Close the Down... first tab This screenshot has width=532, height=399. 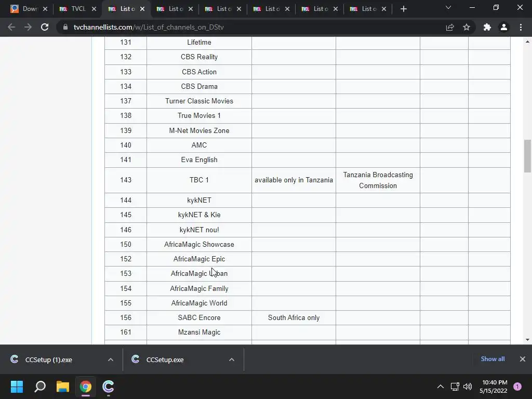(x=45, y=9)
